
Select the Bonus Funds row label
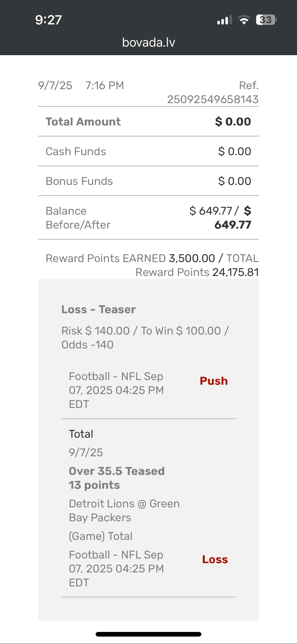click(x=79, y=181)
